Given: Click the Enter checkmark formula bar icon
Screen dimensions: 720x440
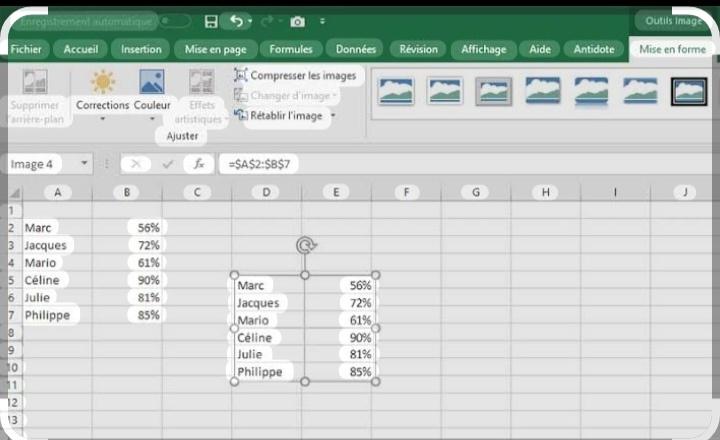Looking at the screenshot, I should 168,164.
